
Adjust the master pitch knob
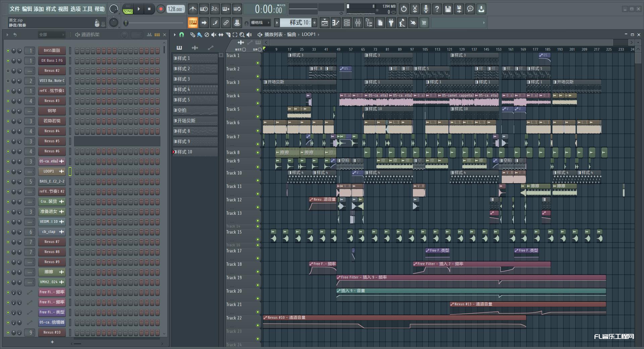pyautogui.click(x=114, y=22)
